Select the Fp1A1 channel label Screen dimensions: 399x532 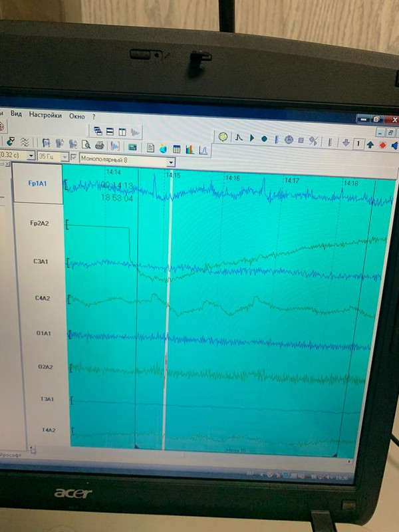(x=37, y=184)
